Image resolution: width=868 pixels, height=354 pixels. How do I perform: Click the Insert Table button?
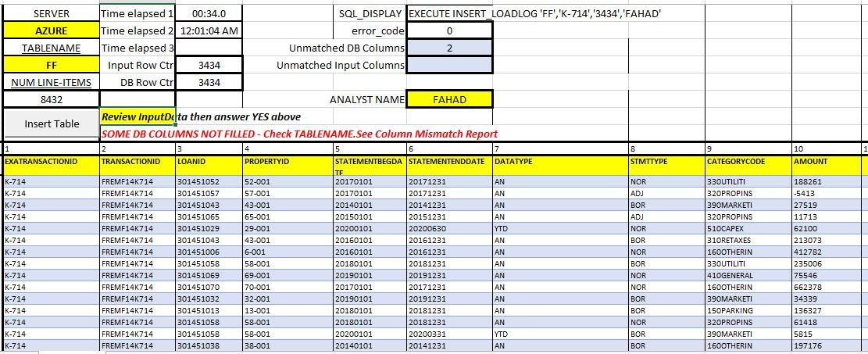(51, 123)
